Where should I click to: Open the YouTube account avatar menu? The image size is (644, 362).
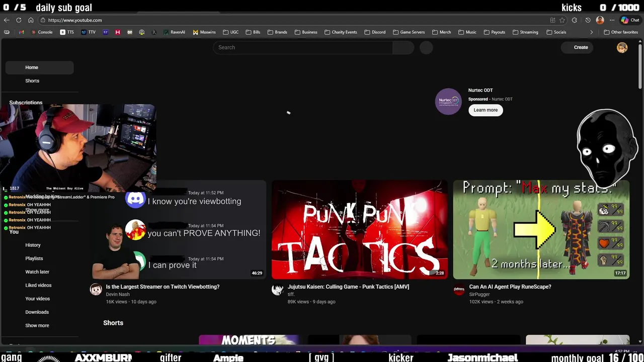(622, 47)
